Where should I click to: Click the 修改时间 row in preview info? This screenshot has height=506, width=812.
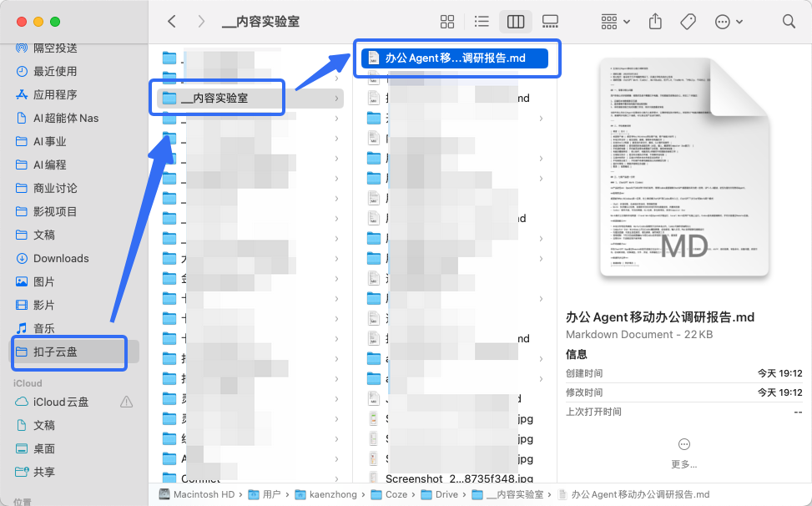click(x=684, y=392)
